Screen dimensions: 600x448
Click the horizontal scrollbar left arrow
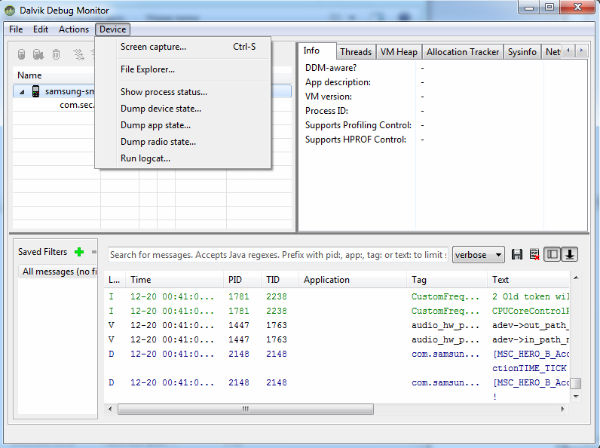[x=110, y=409]
